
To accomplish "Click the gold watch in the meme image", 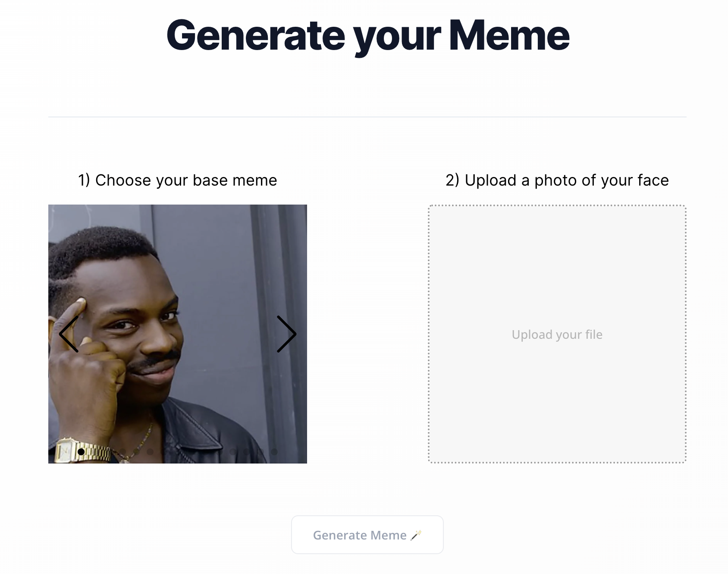I will point(82,451).
